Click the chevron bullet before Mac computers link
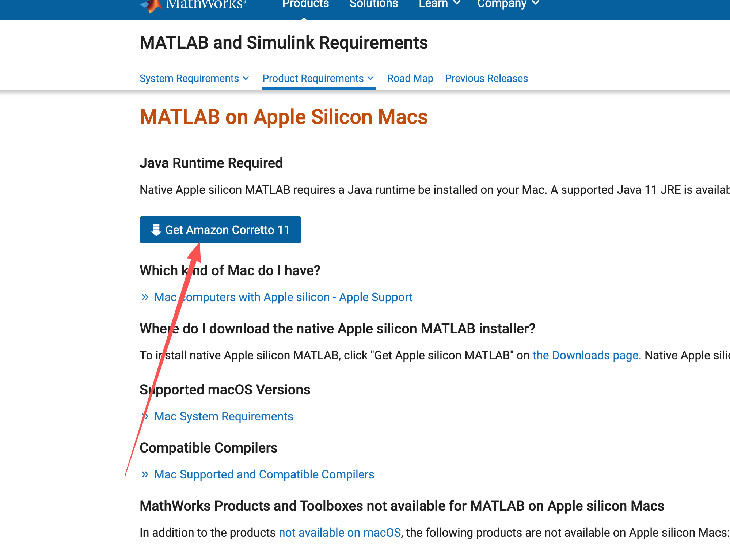 145,297
